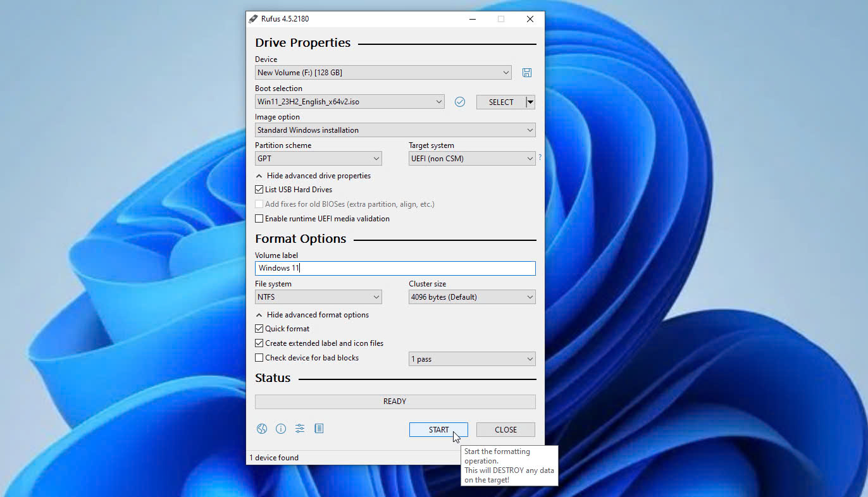This screenshot has height=497, width=868.
Task: Open the About information icon
Action: click(281, 429)
